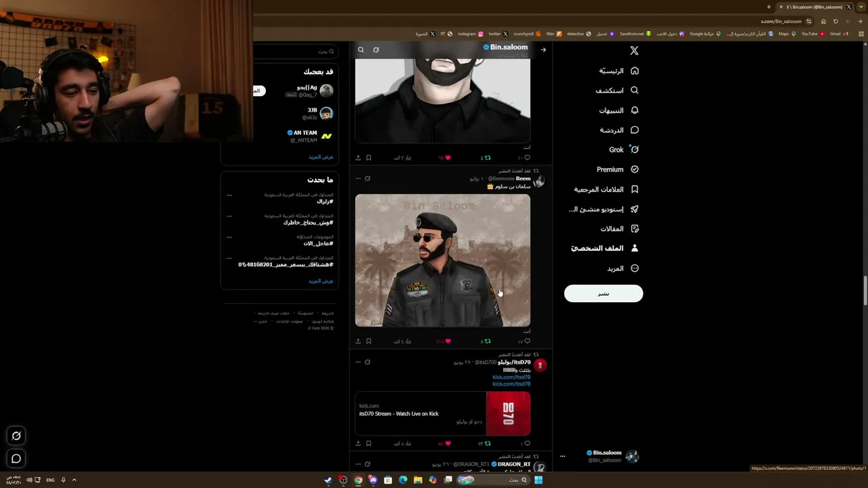Image resolution: width=868 pixels, height=488 pixels.
Task: Open more options on itsD70 post
Action: [x=358, y=362]
